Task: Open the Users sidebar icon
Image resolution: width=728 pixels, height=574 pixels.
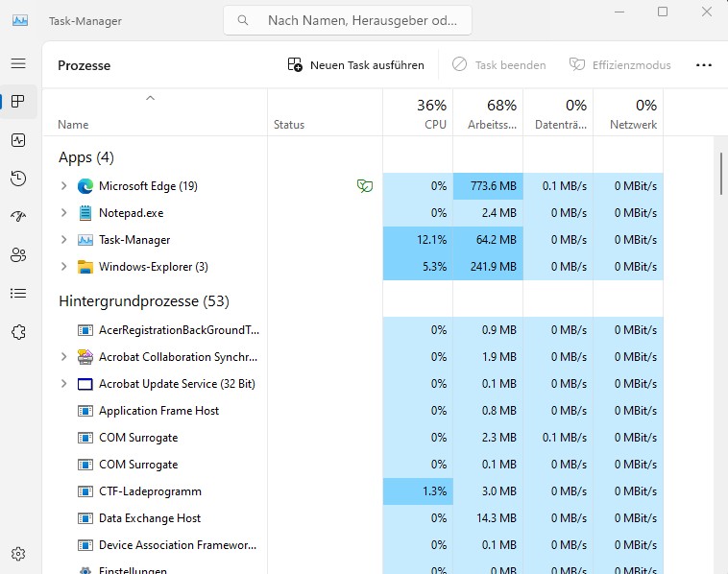Action: pos(18,254)
